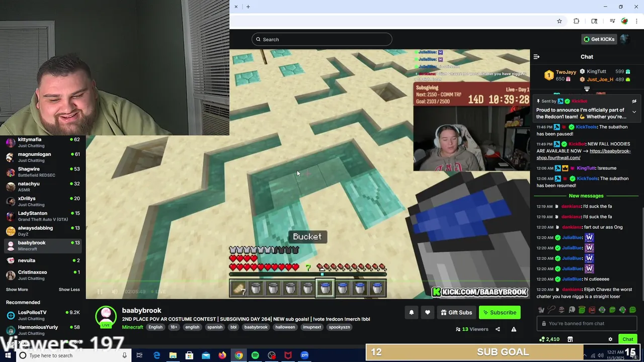Open natachyu ASMR channel
This screenshot has height=362, width=644.
point(43,187)
